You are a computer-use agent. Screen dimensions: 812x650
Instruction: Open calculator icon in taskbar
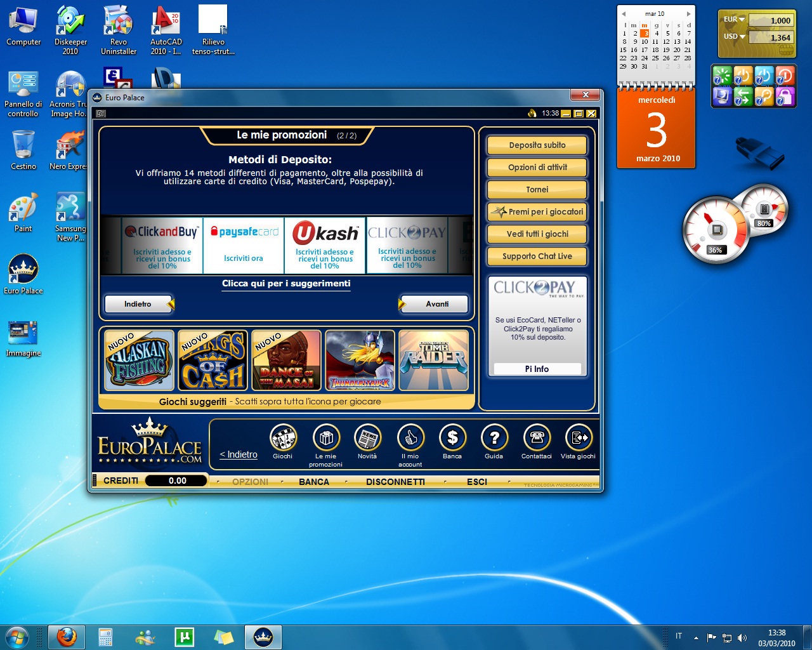105,637
